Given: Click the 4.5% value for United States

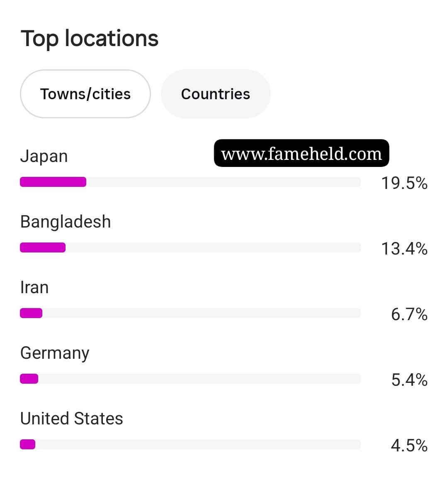Looking at the screenshot, I should [409, 445].
